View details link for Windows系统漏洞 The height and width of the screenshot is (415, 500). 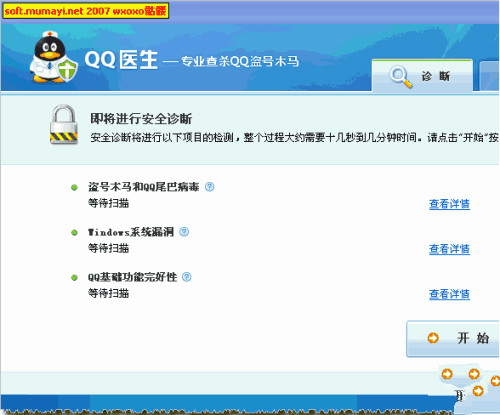tap(449, 249)
